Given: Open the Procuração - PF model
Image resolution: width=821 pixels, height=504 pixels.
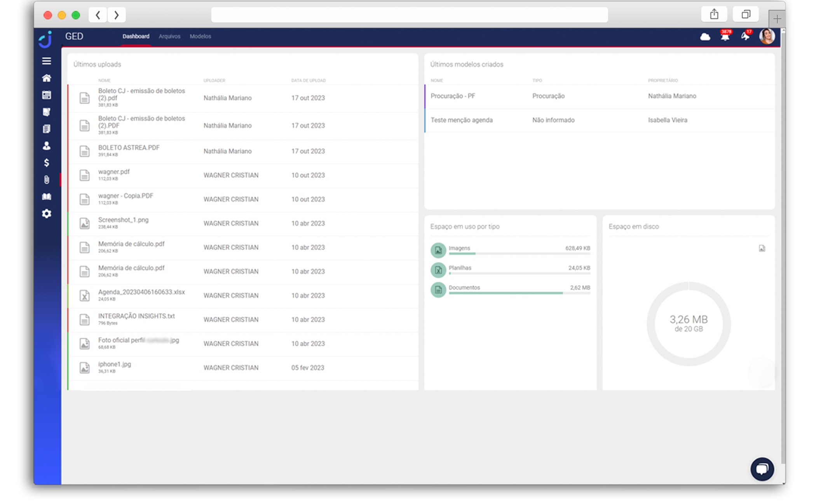Looking at the screenshot, I should [x=600, y=96].
